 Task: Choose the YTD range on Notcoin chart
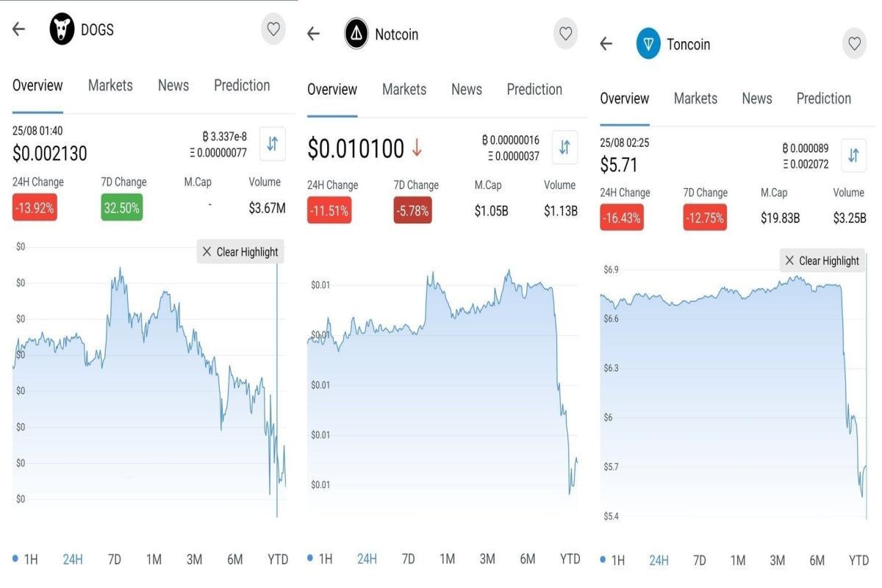click(x=570, y=559)
